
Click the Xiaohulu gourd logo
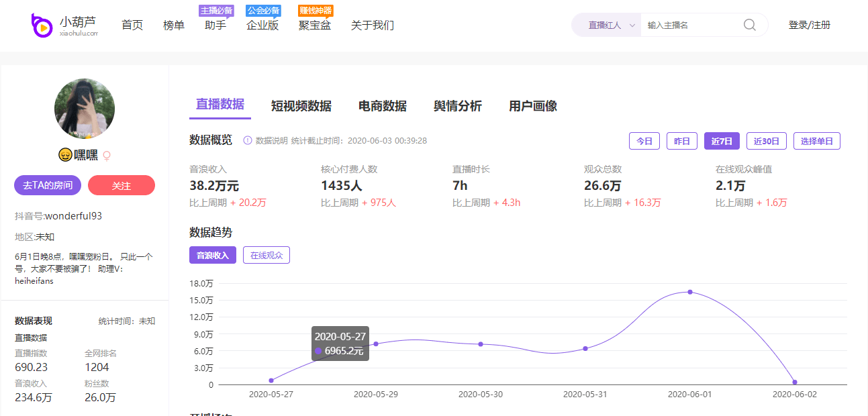tap(42, 25)
